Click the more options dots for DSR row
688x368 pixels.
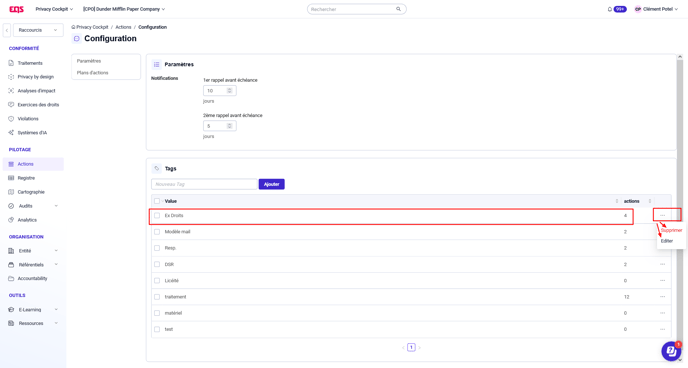tap(663, 264)
